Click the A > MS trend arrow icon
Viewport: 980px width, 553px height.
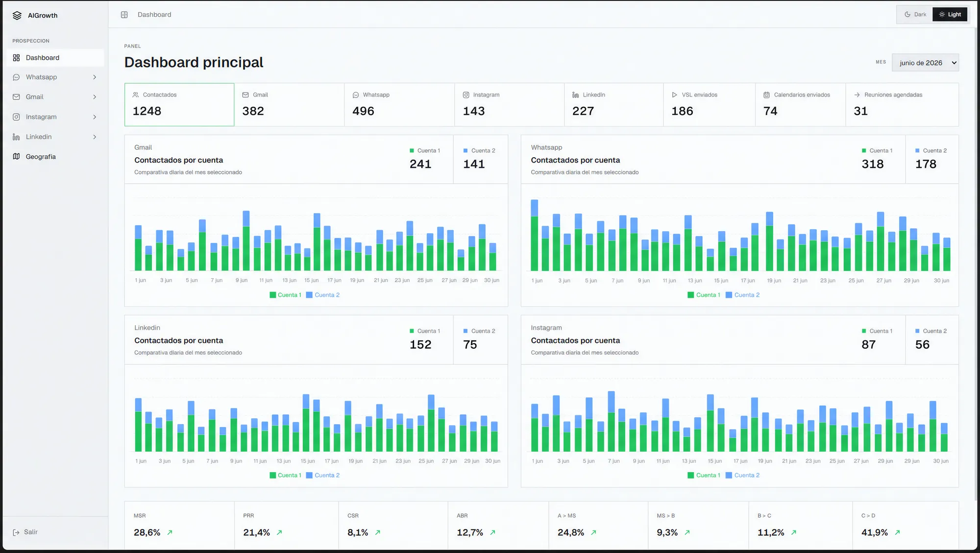coord(593,532)
